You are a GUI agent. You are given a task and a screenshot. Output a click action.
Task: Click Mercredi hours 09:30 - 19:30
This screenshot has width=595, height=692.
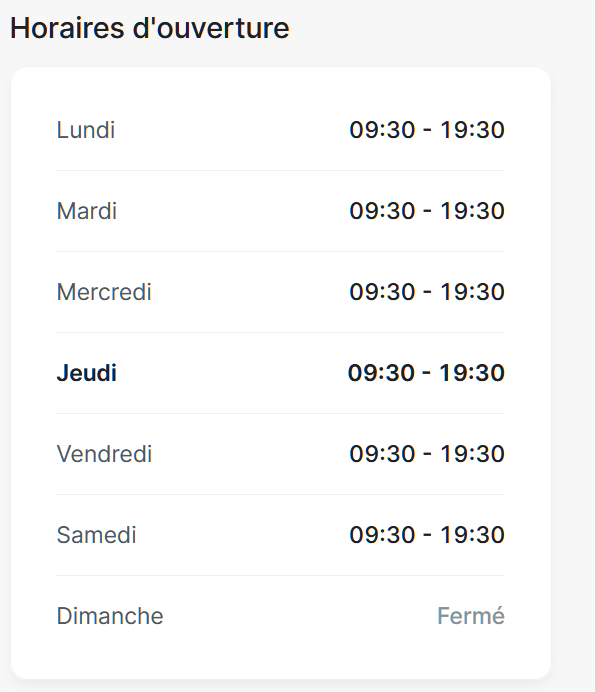point(427,292)
